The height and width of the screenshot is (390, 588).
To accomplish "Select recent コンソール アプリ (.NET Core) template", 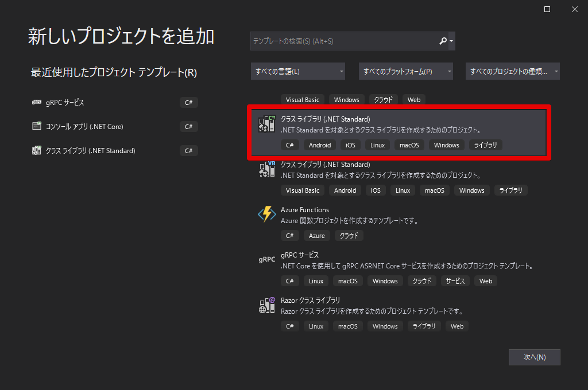I will pyautogui.click(x=115, y=127).
